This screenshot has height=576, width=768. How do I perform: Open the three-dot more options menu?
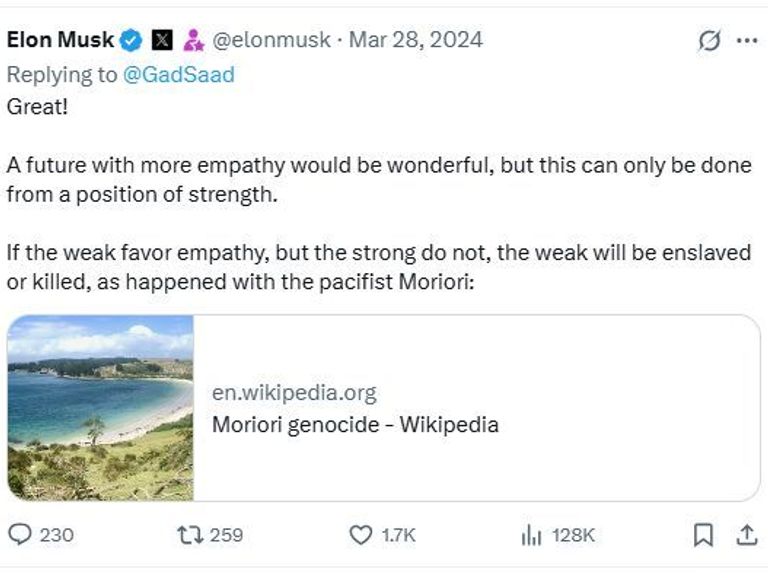[x=746, y=40]
